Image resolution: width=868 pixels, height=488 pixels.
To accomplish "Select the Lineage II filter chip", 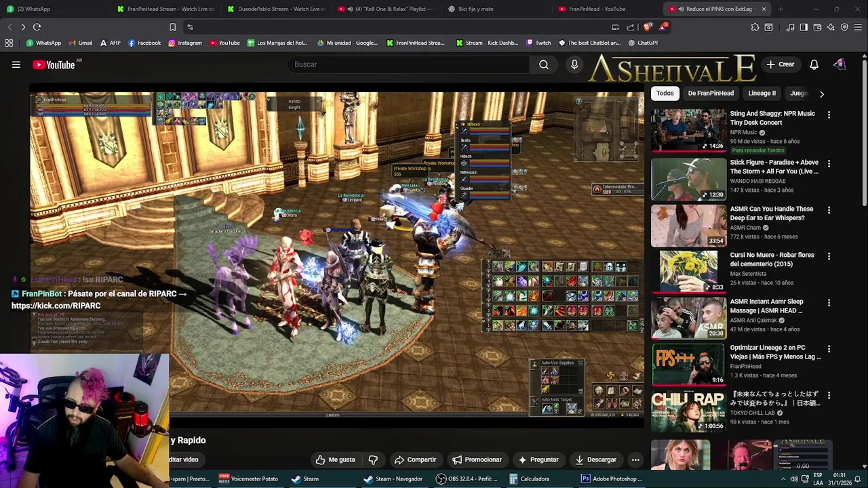I will (762, 94).
